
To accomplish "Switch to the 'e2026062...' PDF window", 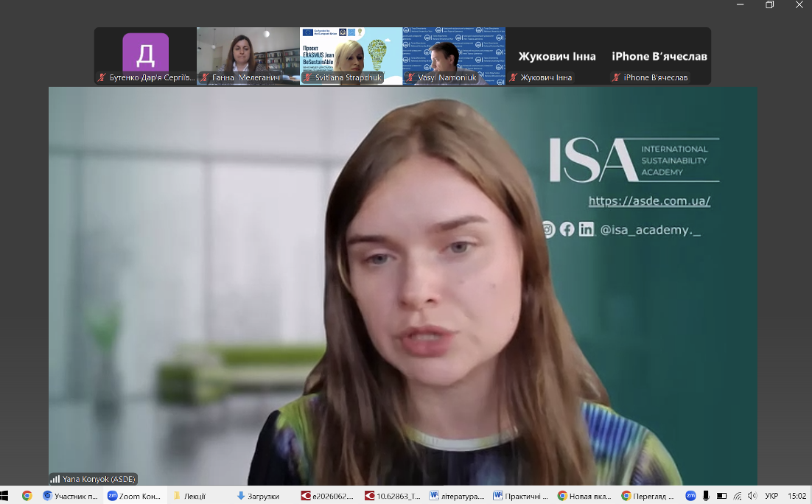I will pyautogui.click(x=327, y=496).
